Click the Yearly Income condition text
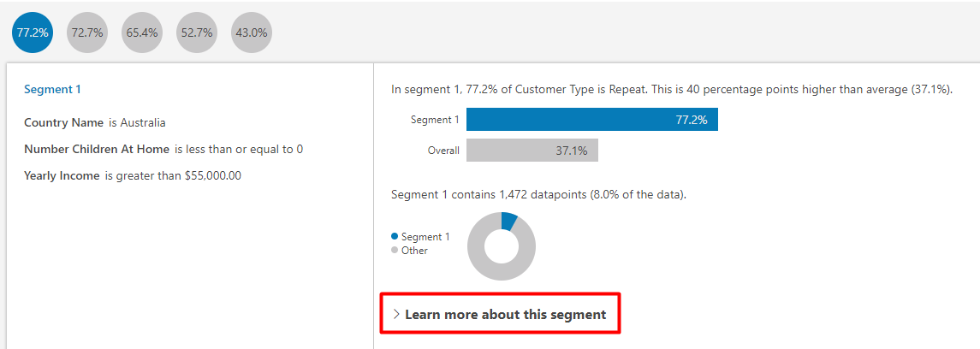The height and width of the screenshot is (349, 980). point(133,176)
